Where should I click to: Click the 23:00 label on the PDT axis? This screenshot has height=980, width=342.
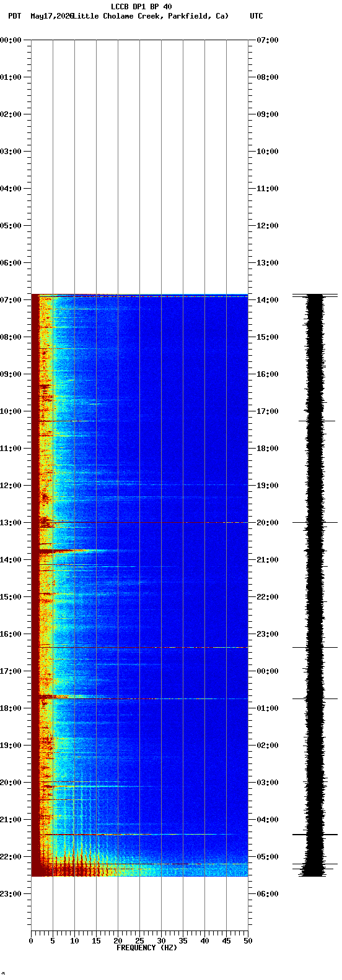11,894
